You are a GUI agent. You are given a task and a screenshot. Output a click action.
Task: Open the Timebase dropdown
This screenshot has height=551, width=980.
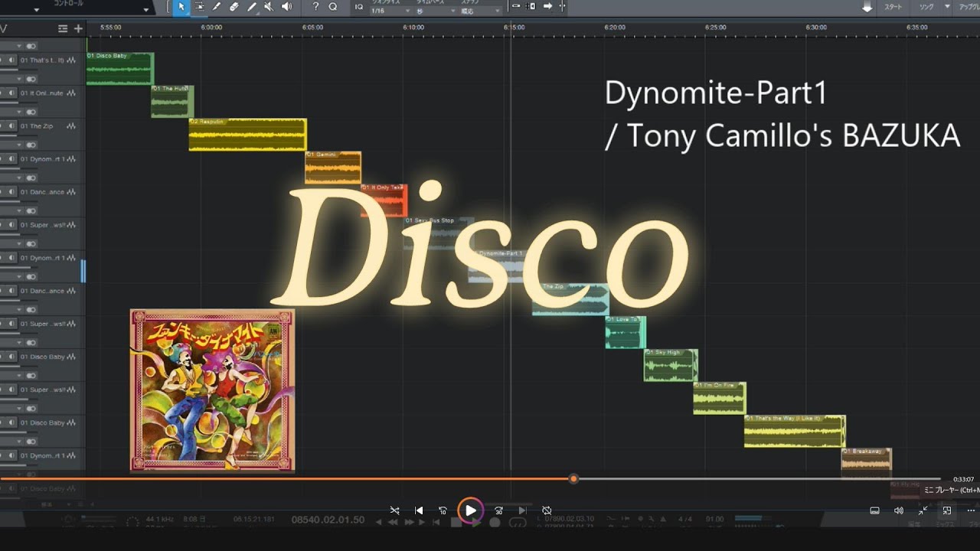pyautogui.click(x=436, y=11)
